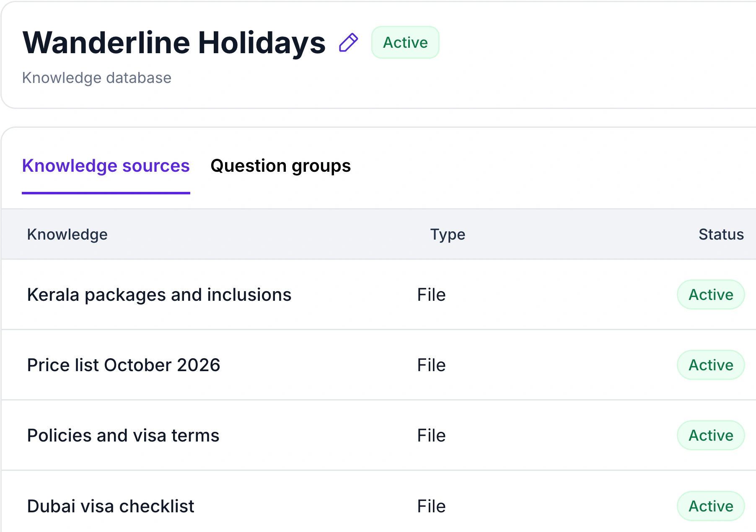Viewport: 756px width, 532px height.
Task: Click the Knowledge database subtitle
Action: click(97, 78)
